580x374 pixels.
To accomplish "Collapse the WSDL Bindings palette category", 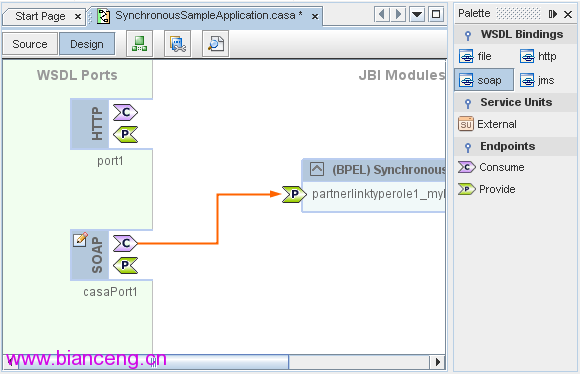I will tap(468, 35).
